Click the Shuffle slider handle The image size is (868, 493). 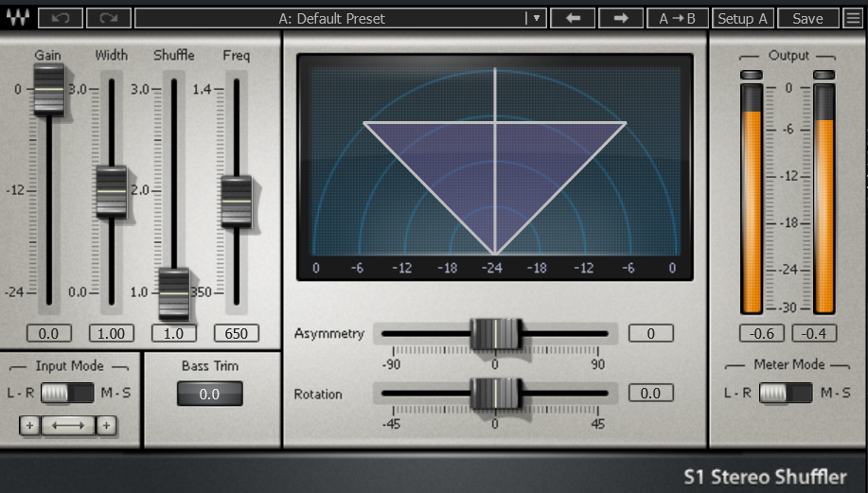174,293
